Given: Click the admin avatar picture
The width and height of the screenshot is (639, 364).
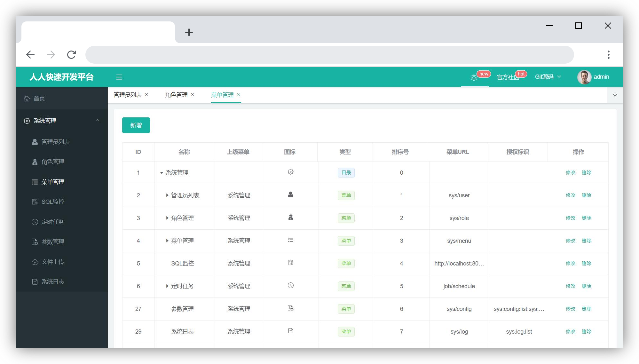Looking at the screenshot, I should [584, 77].
